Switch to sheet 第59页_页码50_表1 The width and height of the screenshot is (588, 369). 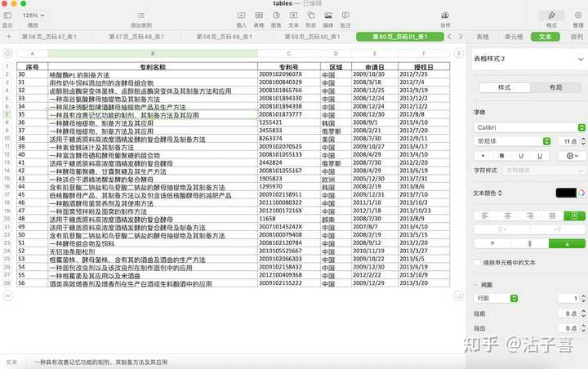[312, 37]
